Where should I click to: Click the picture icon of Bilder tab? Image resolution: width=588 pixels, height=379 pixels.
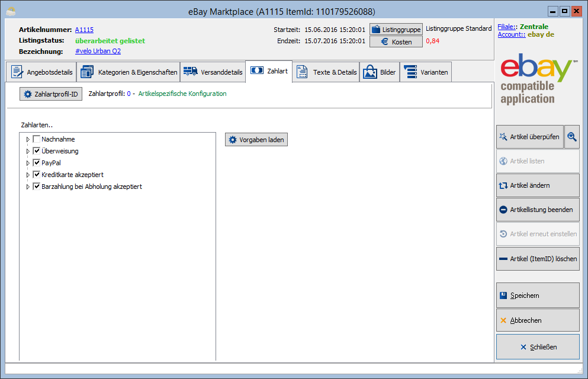pyautogui.click(x=369, y=72)
